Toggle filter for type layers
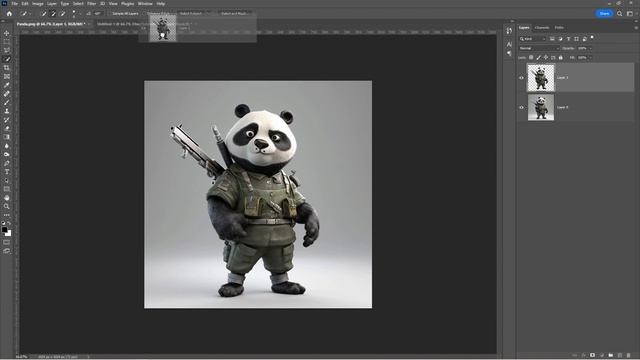640x360 pixels. pyautogui.click(x=568, y=39)
